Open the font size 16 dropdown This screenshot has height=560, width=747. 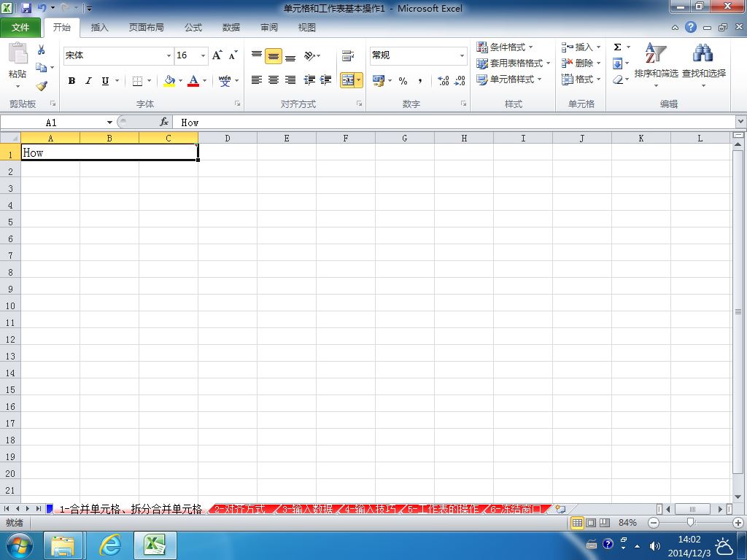(x=203, y=55)
